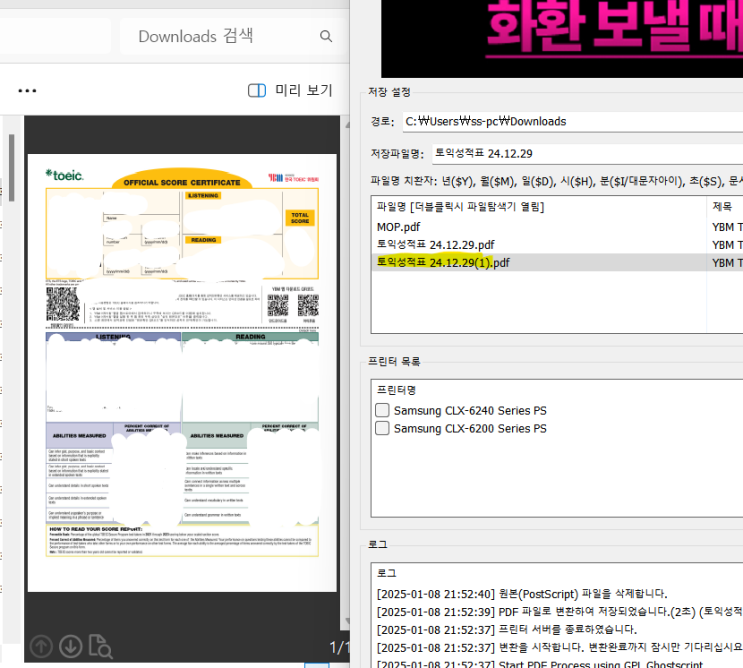Click the 경로 path field
The height and width of the screenshot is (668, 743).
click(x=573, y=121)
